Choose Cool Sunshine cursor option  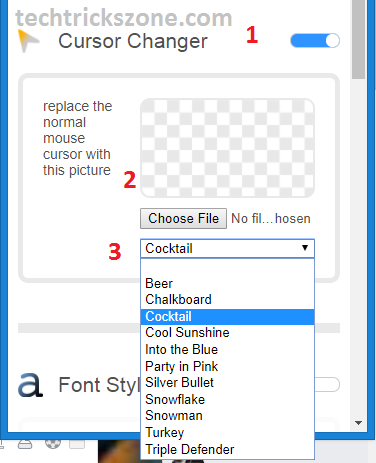227,333
